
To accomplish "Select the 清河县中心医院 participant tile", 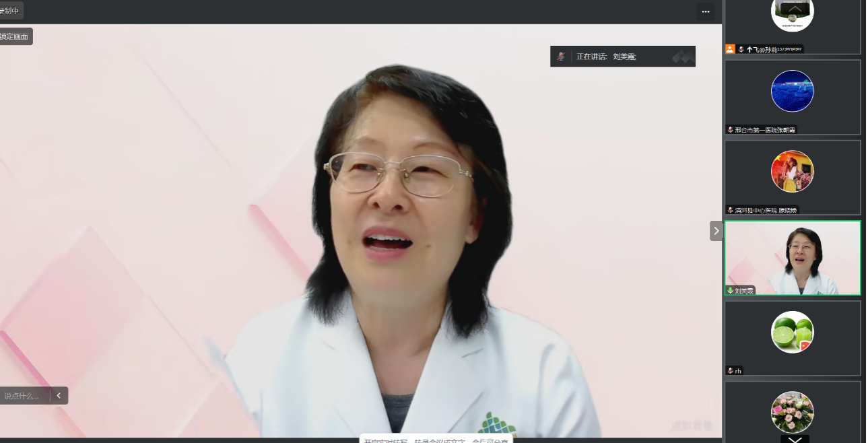I will coord(793,177).
